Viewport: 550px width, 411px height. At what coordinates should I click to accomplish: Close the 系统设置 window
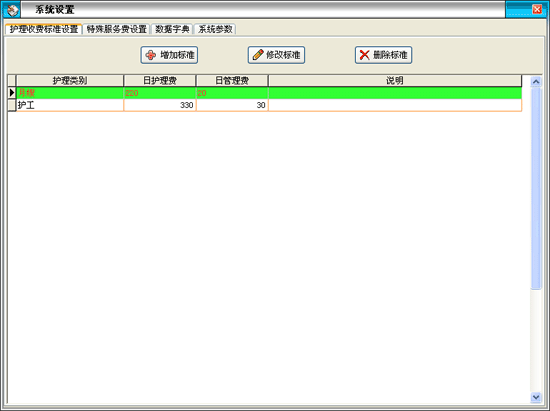537,9
